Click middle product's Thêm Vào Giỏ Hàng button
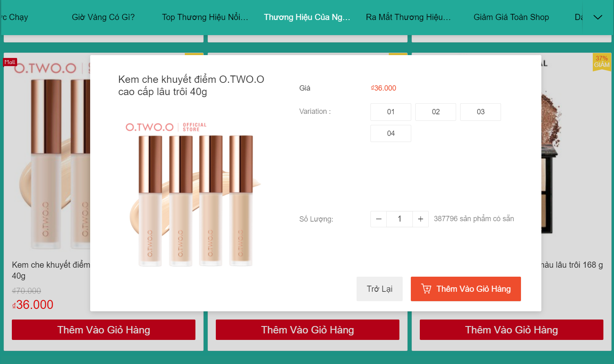Screen dimensions: 614x364 pyautogui.click(x=308, y=330)
